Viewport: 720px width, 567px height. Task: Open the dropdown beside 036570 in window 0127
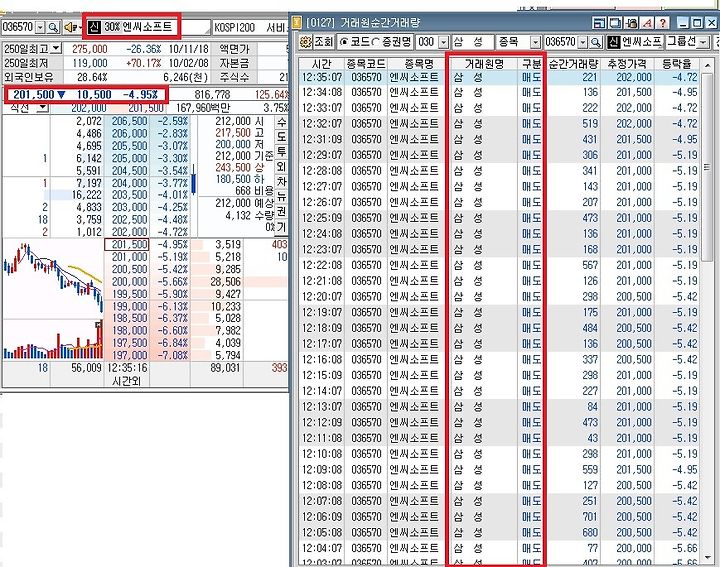(583, 43)
